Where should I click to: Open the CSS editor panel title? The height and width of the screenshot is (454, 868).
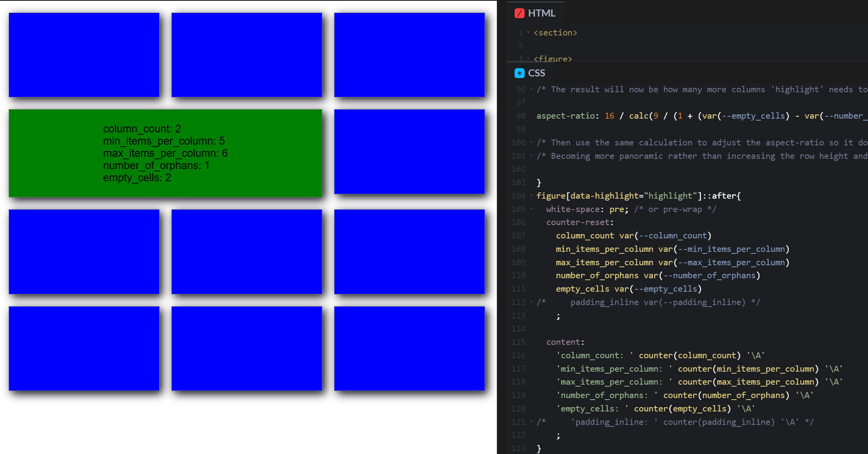coord(536,73)
